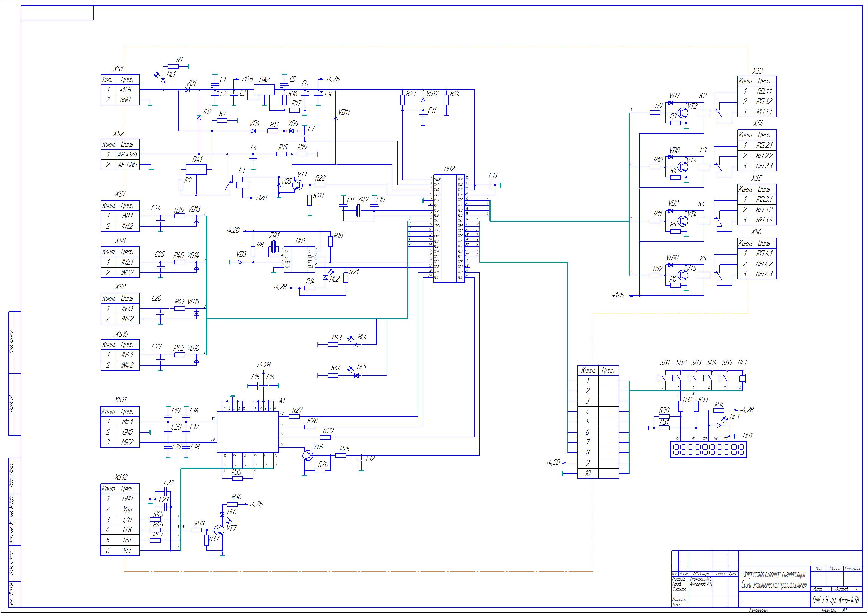
Task: Select the 'Rst' cell in XS12
Action: tap(128, 540)
